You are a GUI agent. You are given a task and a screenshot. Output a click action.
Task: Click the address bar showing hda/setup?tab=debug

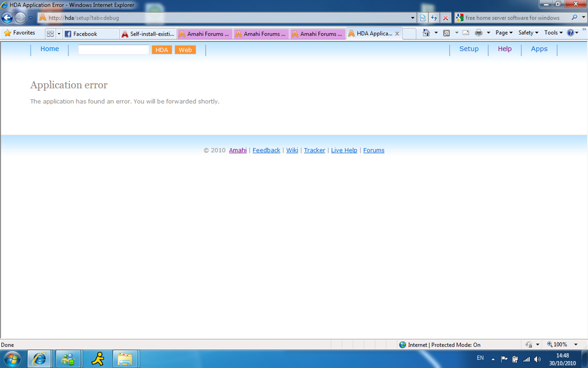click(x=224, y=18)
